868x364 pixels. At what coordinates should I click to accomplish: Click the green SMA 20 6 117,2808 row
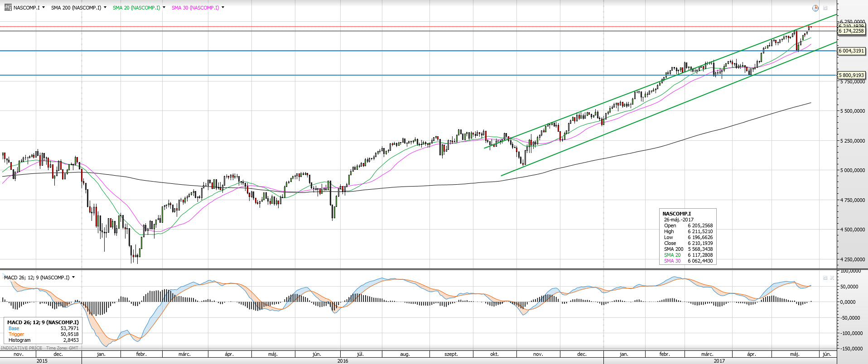(688, 255)
